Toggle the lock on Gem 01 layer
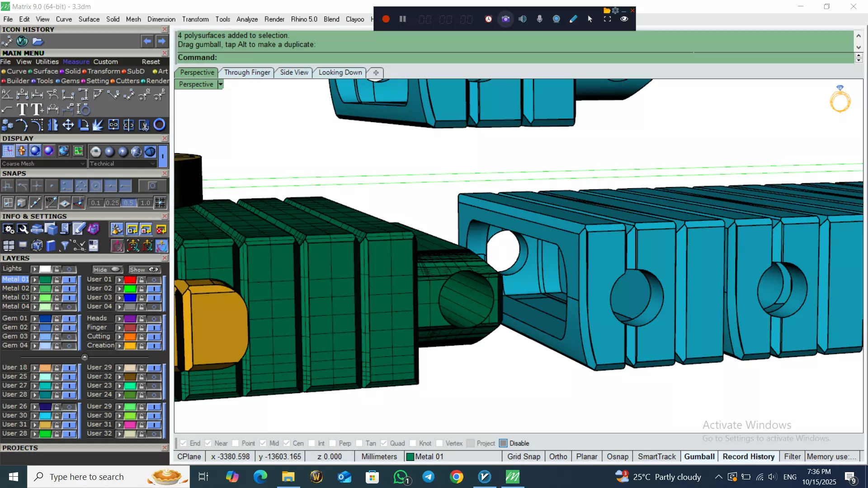868x488 pixels. click(x=57, y=319)
